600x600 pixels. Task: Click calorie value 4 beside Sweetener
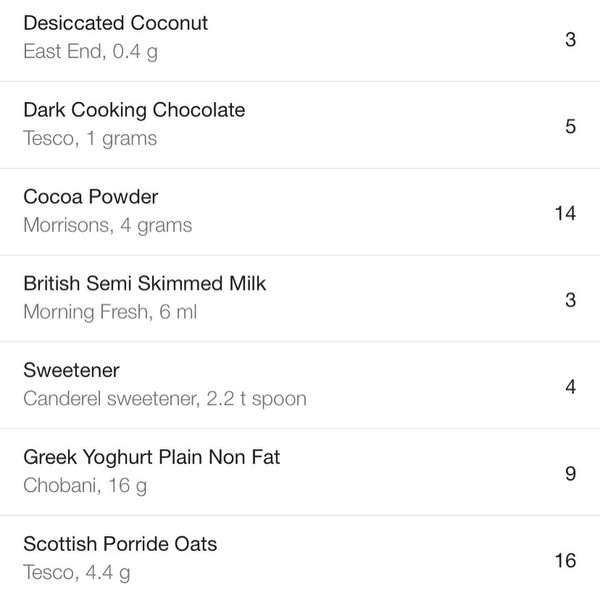(570, 387)
